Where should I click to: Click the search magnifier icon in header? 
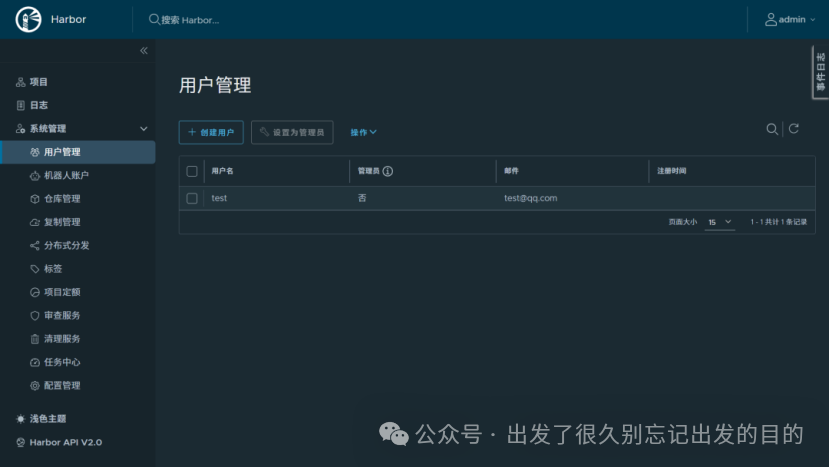[x=154, y=20]
